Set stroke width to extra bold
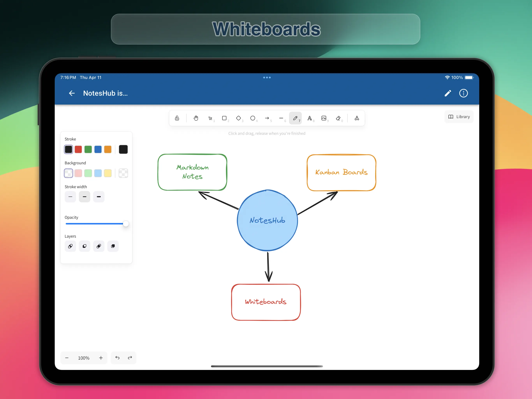532x399 pixels. [x=99, y=197]
